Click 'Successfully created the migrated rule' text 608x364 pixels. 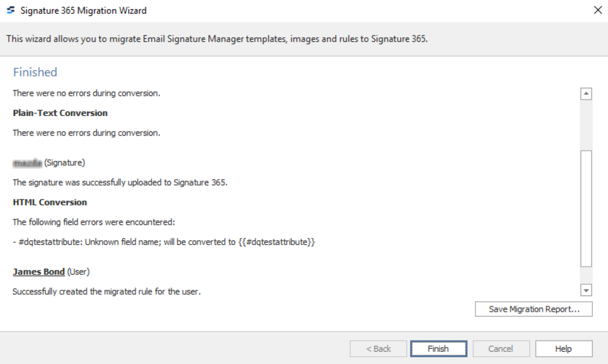[x=106, y=292]
